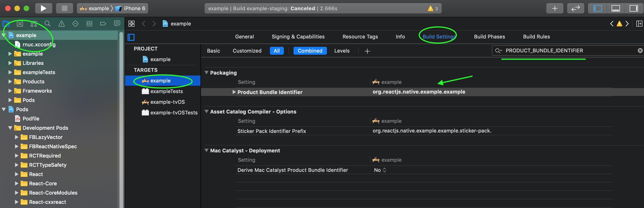Open the Find navigator magnifier
The height and width of the screenshot is (208, 644).
point(47,24)
